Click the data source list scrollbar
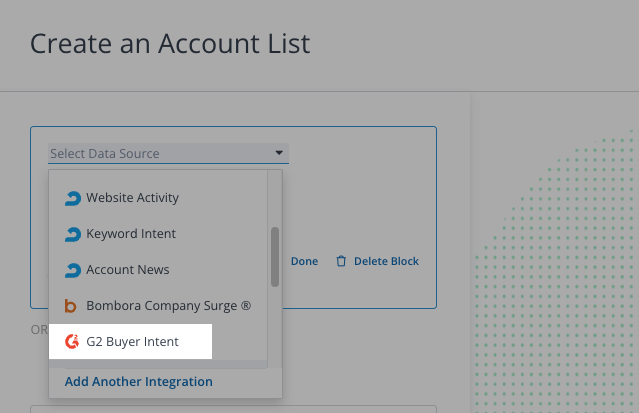This screenshot has height=413, width=639. [275, 256]
